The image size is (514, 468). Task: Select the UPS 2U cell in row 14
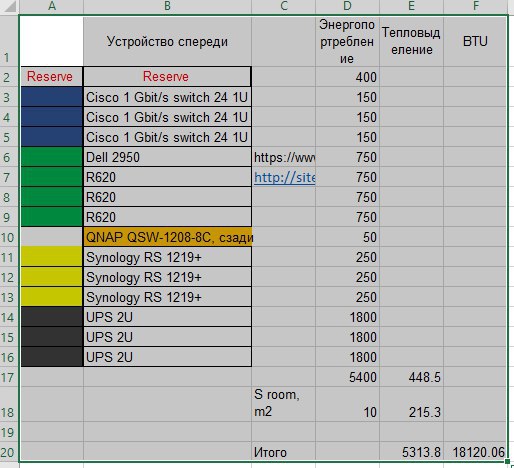pos(167,317)
